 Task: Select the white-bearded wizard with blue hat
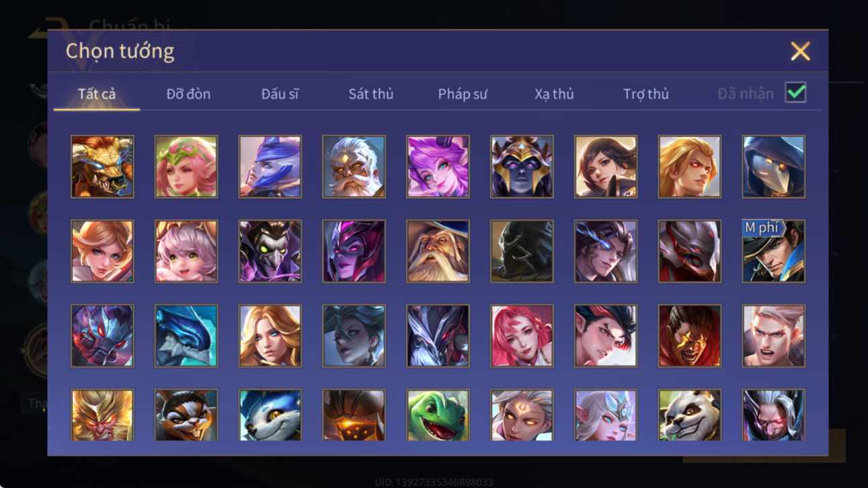click(438, 251)
